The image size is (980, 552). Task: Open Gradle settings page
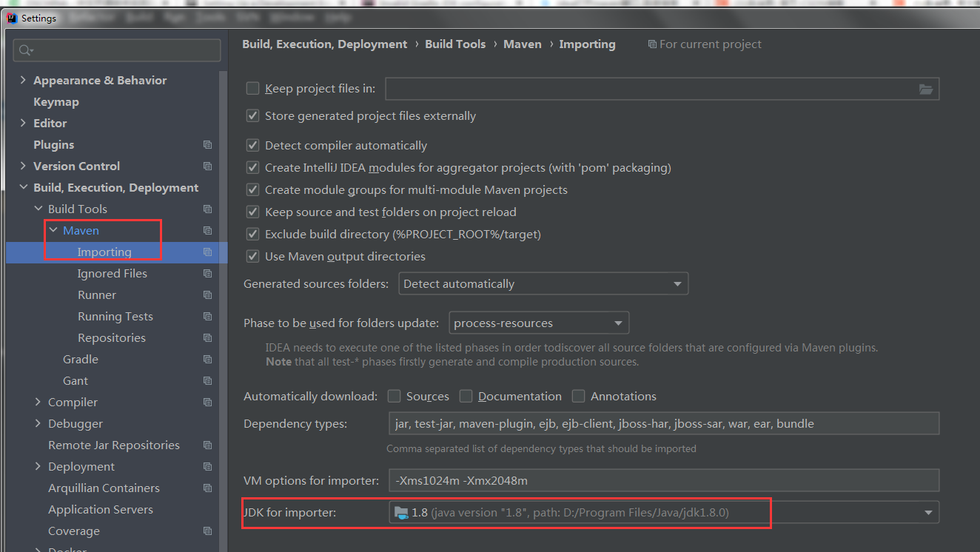[81, 360]
